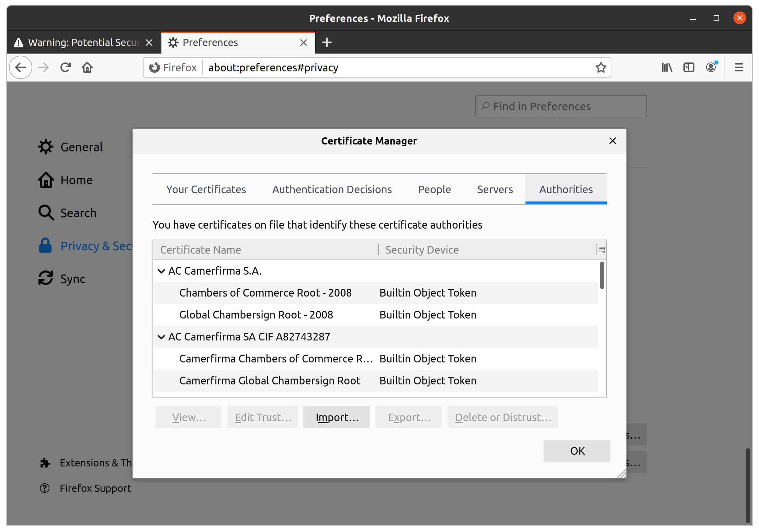
Task: Click the Warning tab's alert triangle icon
Action: [x=19, y=43]
